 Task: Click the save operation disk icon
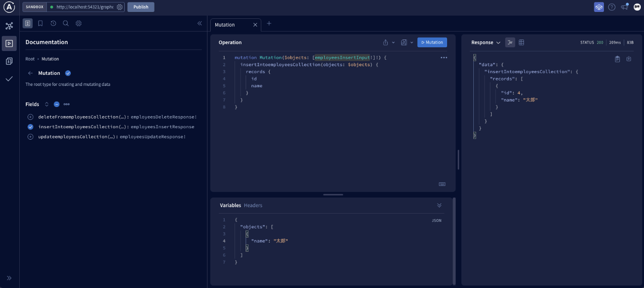click(x=404, y=42)
